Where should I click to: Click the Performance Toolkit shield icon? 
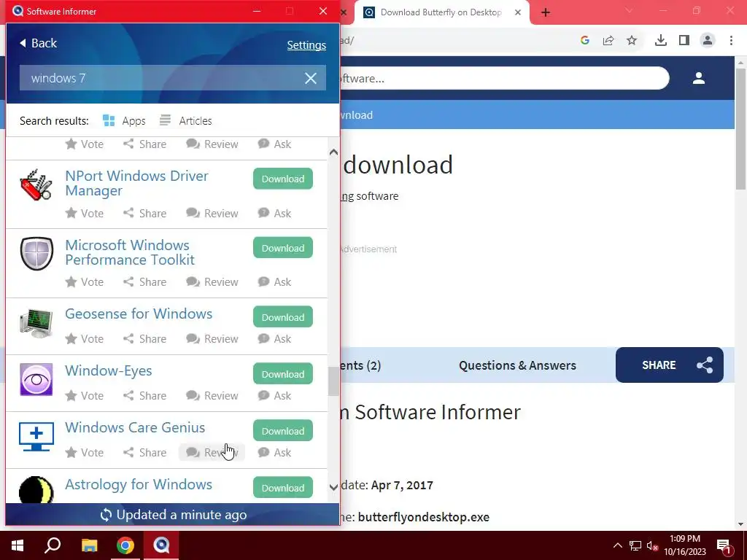tap(36, 254)
